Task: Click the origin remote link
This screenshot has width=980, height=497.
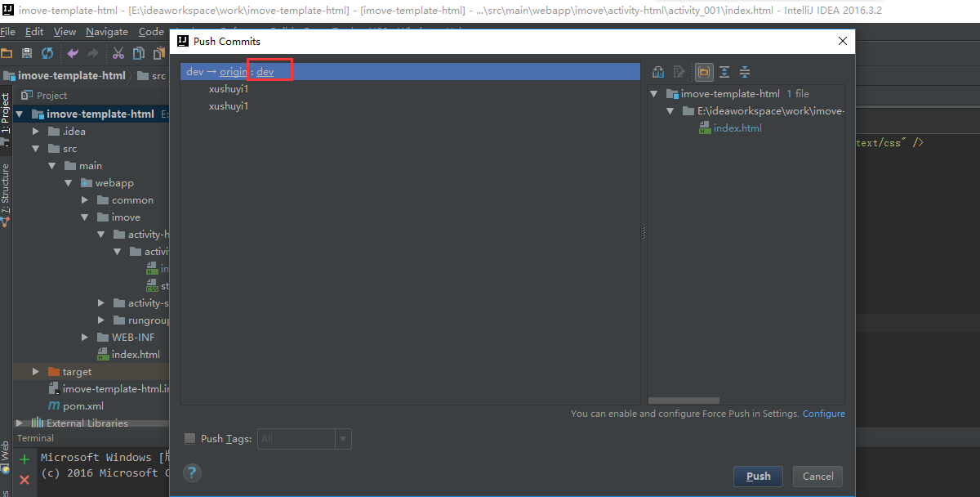Action: point(234,72)
